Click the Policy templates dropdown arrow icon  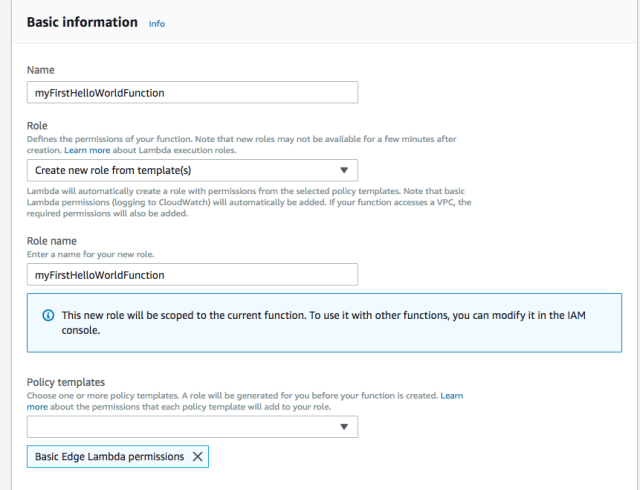pyautogui.click(x=344, y=427)
